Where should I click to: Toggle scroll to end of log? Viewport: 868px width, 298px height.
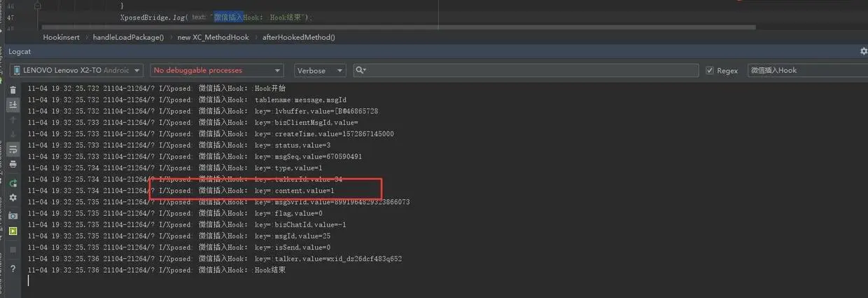pyautogui.click(x=13, y=104)
